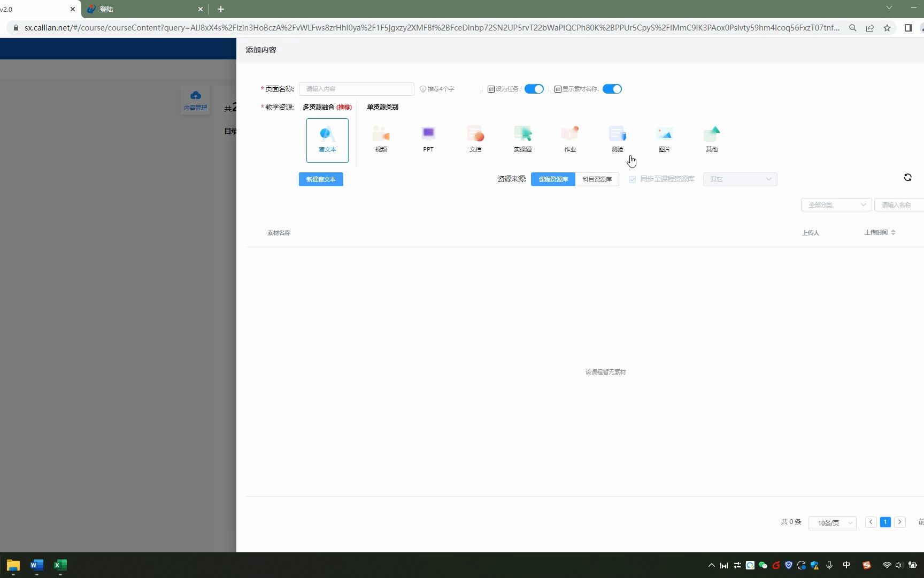Expand hidden system tray icons

click(x=711, y=565)
